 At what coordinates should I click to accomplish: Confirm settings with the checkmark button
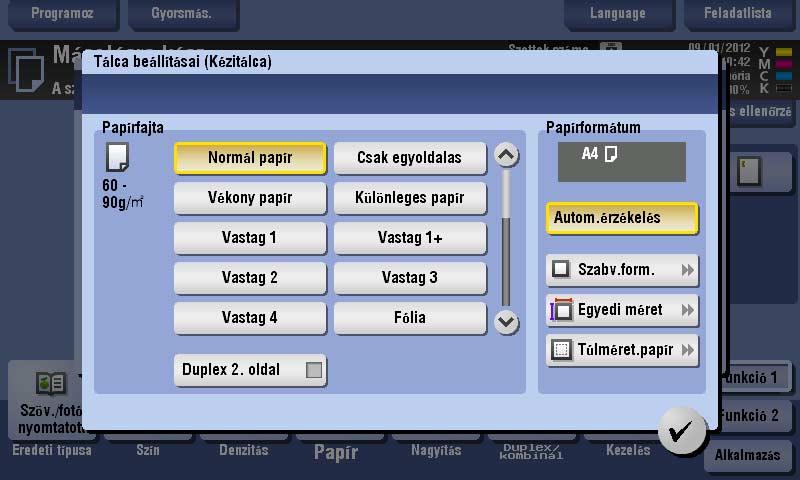click(x=682, y=432)
